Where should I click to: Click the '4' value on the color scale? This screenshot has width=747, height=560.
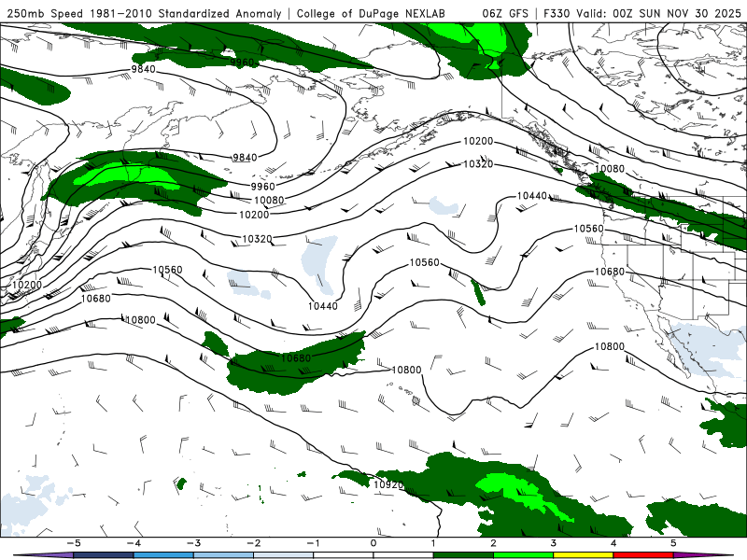[x=613, y=543]
